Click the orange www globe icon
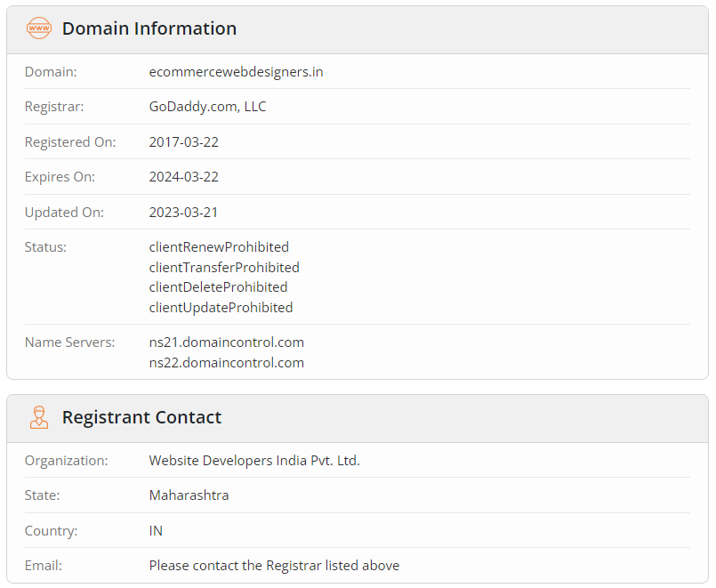The height and width of the screenshot is (588, 716). click(39, 28)
